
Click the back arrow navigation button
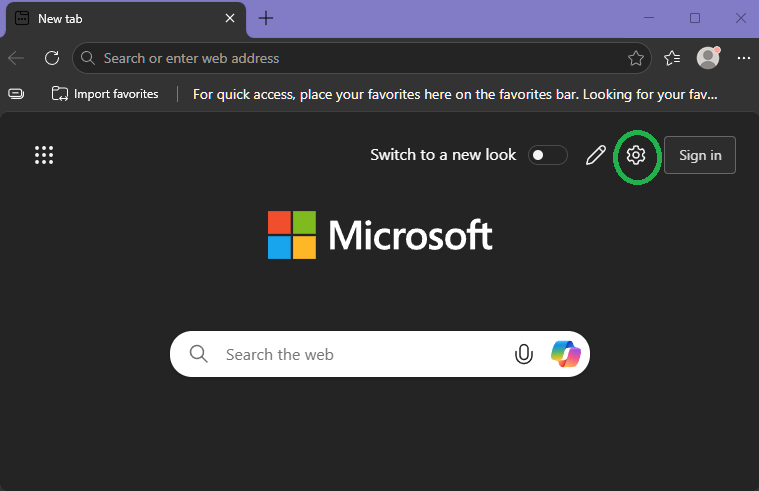point(16,58)
